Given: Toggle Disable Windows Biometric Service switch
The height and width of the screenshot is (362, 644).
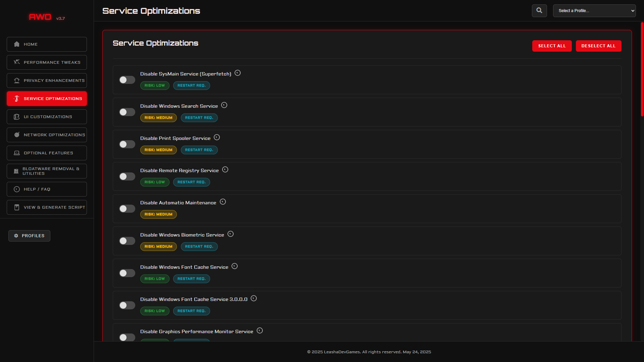Looking at the screenshot, I should (x=127, y=241).
